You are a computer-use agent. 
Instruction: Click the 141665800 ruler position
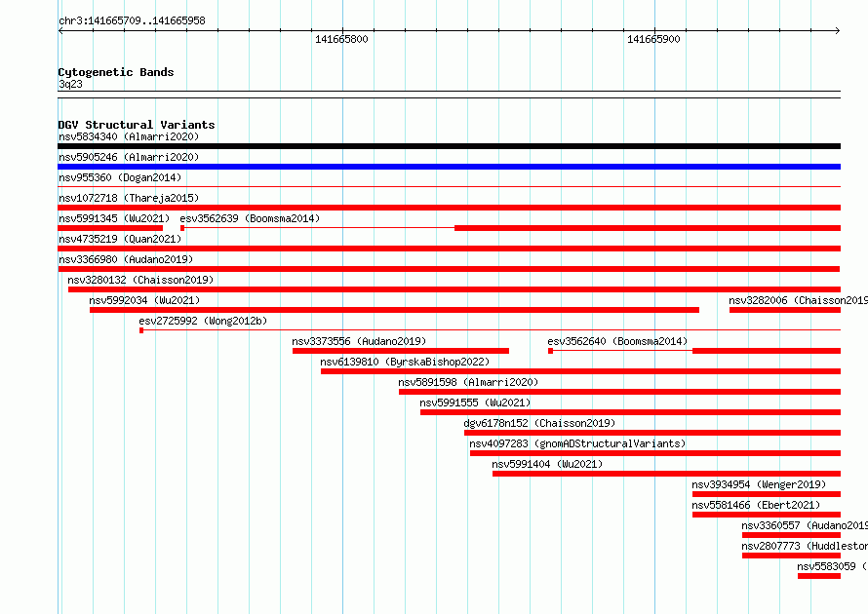pyautogui.click(x=341, y=39)
